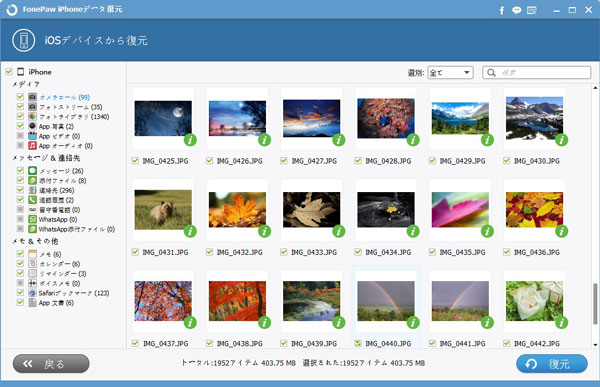Viewport: 600px width, 387px height.
Task: Click the IMG_0437.JPG file name
Action: tap(165, 344)
